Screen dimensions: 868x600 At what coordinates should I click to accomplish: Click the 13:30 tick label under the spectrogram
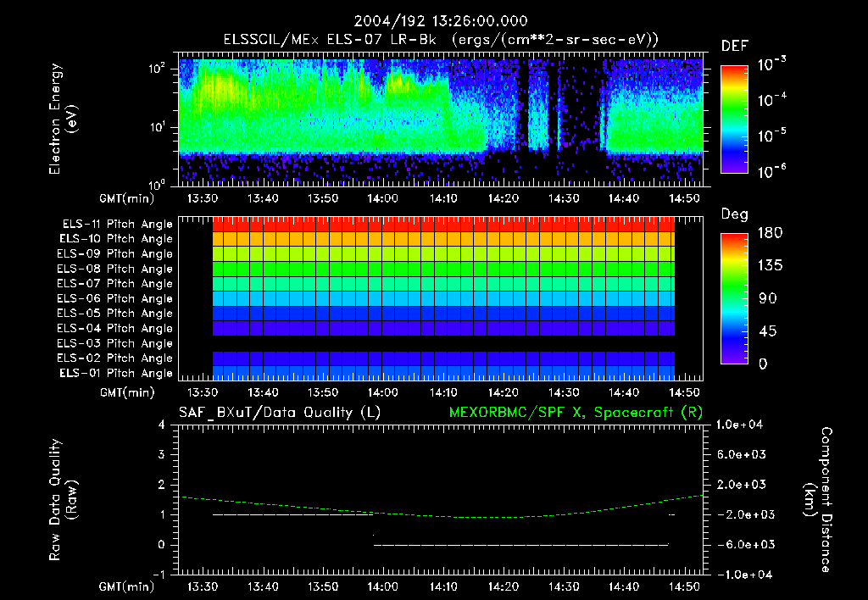tap(203, 198)
